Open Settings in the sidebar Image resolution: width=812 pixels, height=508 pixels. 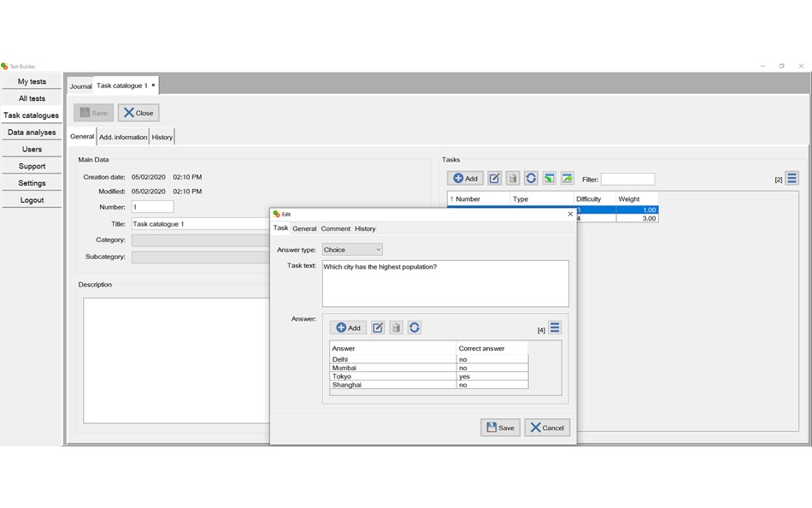32,183
